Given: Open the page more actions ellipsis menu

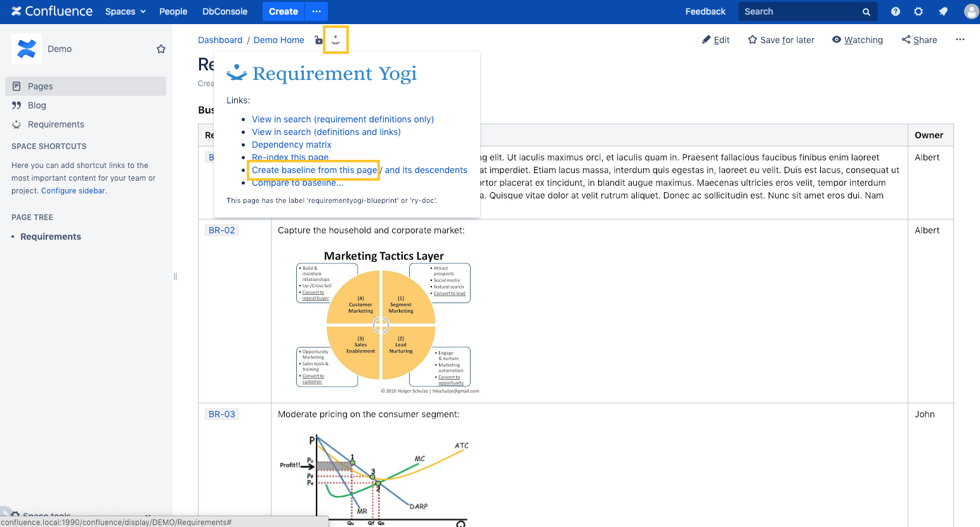Looking at the screenshot, I should tap(960, 39).
